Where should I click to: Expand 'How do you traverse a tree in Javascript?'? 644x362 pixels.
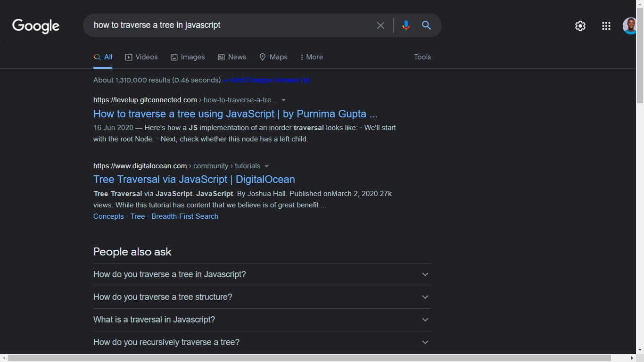(262, 274)
